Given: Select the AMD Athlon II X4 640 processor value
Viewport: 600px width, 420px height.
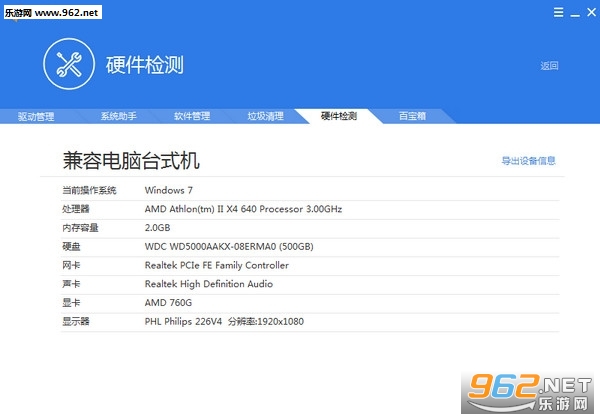Looking at the screenshot, I should click(x=243, y=209).
